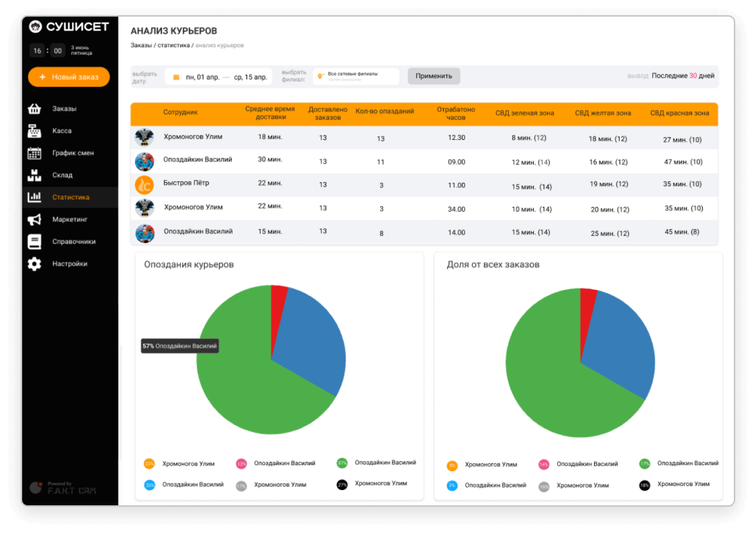Click pink legend dot in Доля от всех заказов chart
The width and height of the screenshot is (756, 533).
(544, 464)
